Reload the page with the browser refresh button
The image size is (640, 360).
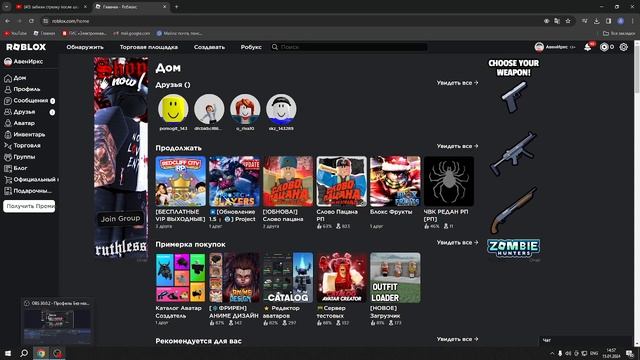(x=31, y=21)
